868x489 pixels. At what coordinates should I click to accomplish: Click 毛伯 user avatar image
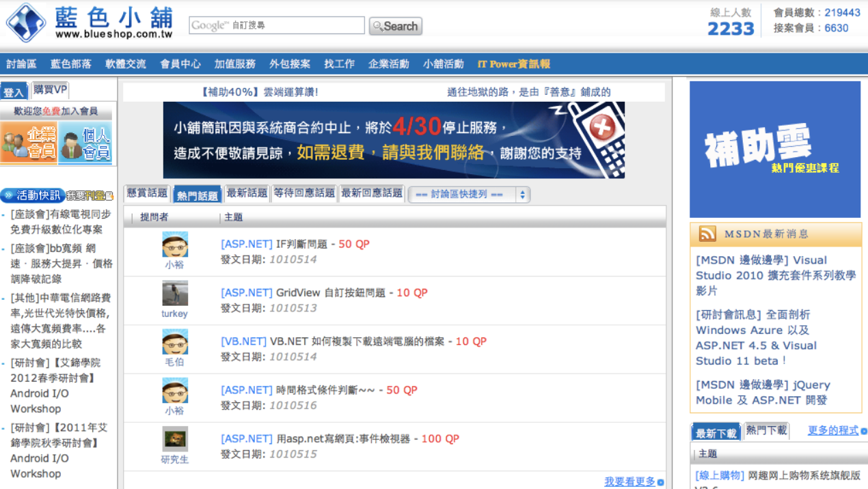(x=175, y=342)
